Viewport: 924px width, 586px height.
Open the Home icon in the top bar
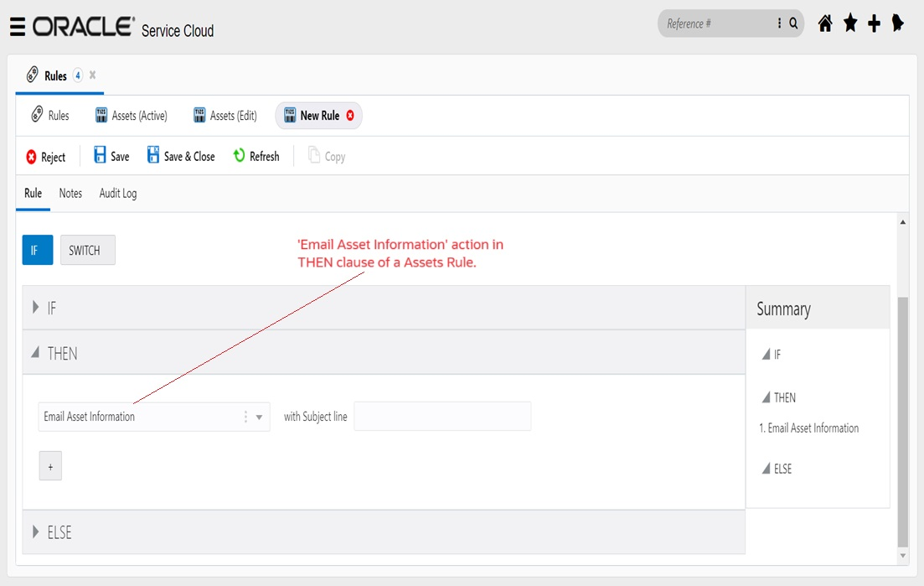pyautogui.click(x=824, y=23)
